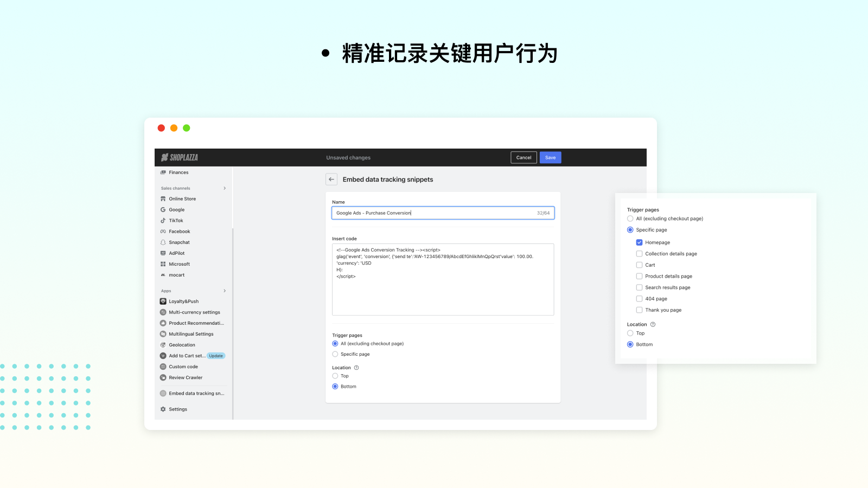Viewport: 868px width, 488px height.
Task: Expand the Apps section chevron
Action: click(225, 291)
